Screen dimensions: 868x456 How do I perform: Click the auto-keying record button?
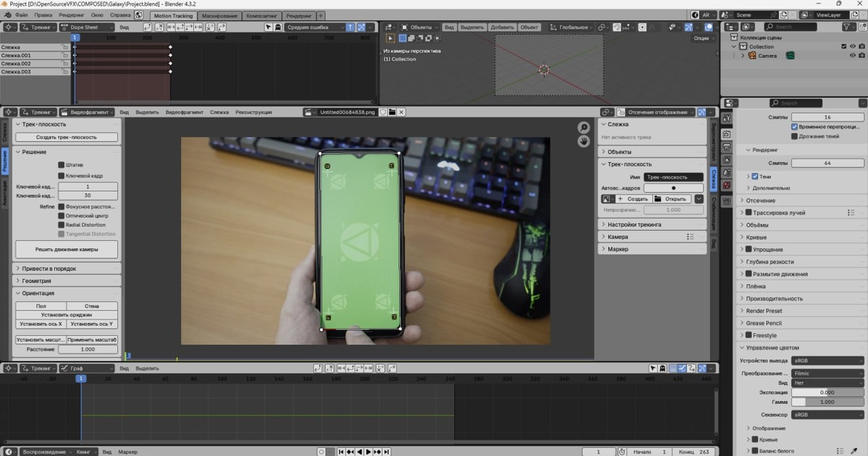coord(321,452)
